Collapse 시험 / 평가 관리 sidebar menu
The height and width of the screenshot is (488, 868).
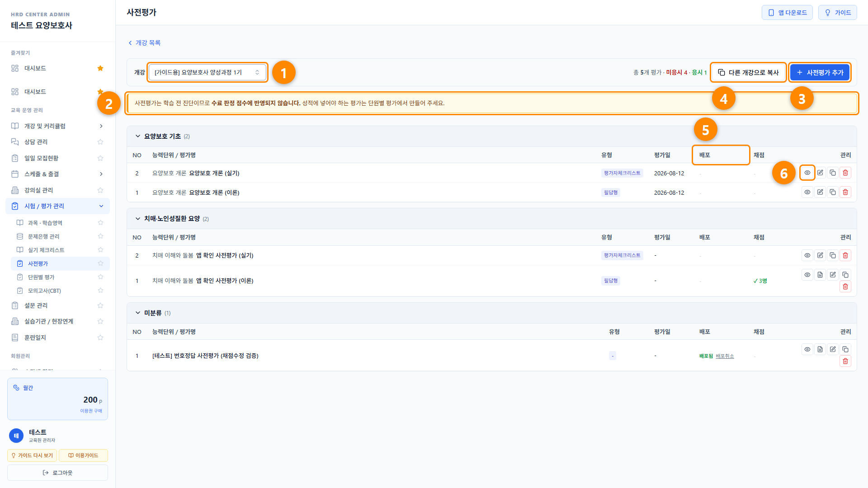click(57, 206)
